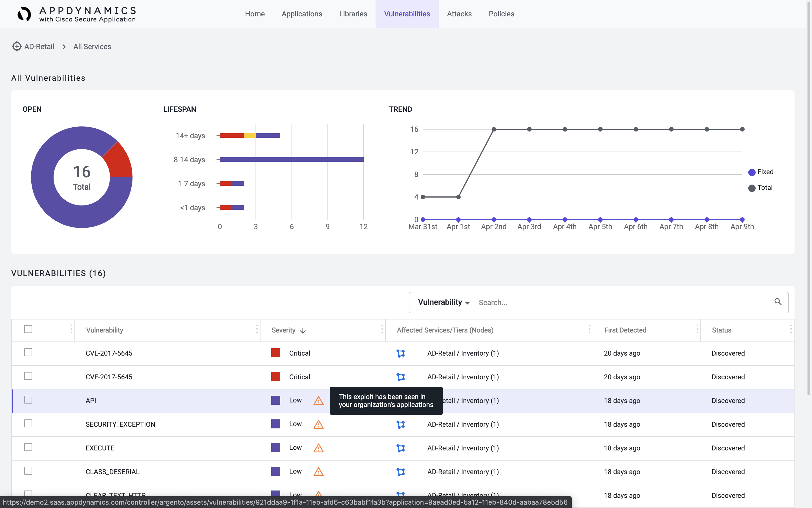Check the EXECUTE row checkbox

[x=28, y=447]
